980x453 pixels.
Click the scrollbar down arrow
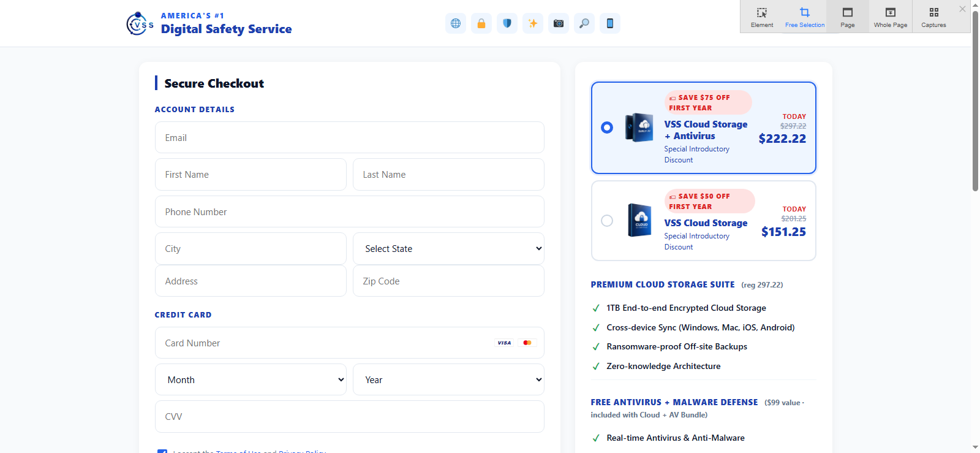[x=975, y=447]
